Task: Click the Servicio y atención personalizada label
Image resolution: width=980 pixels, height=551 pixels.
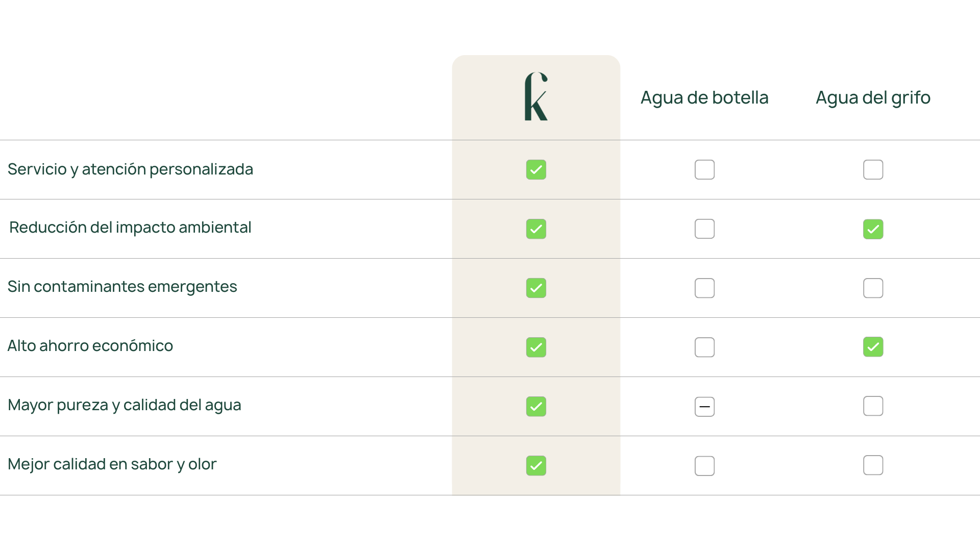Action: click(130, 169)
